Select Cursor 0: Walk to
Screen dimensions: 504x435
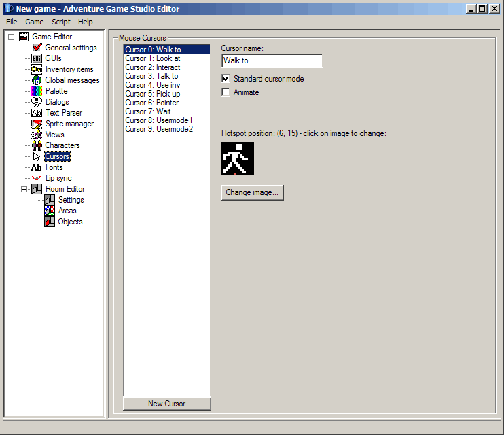click(x=167, y=49)
